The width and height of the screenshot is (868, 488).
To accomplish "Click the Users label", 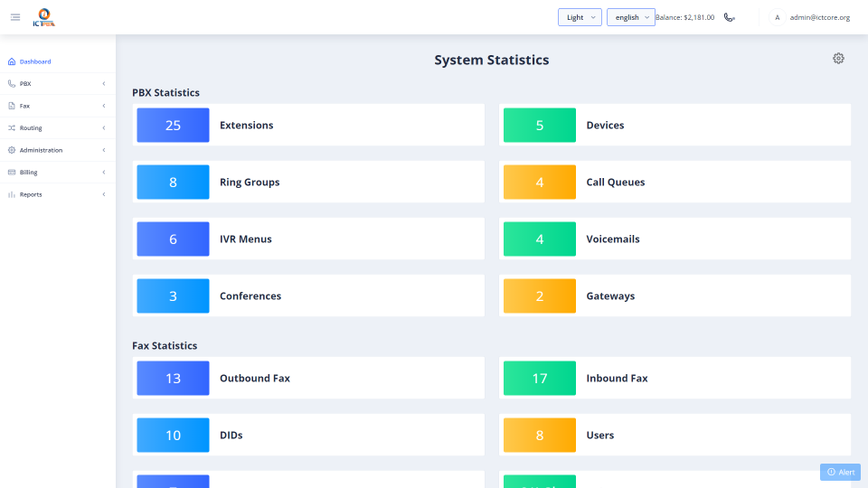I will click(600, 435).
